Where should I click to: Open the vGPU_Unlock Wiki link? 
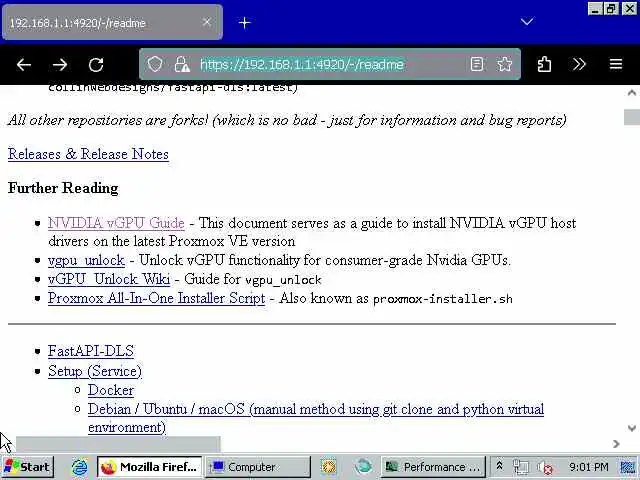[x=109, y=279]
